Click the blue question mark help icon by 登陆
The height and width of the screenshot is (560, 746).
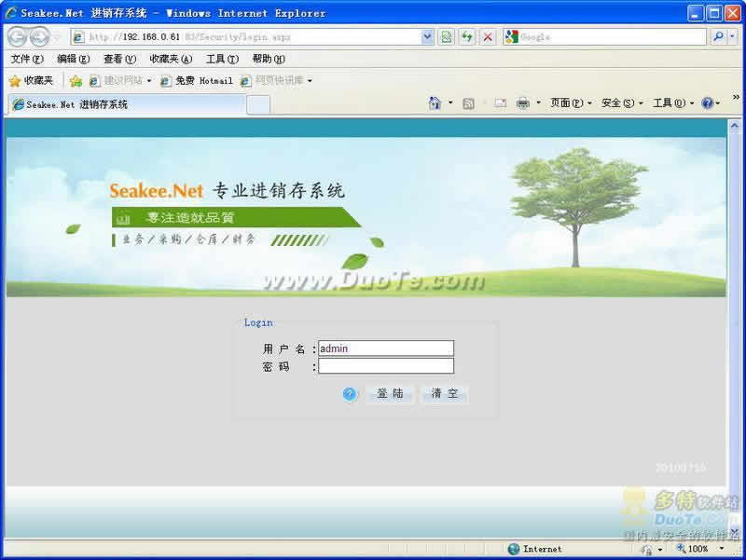[x=349, y=394]
